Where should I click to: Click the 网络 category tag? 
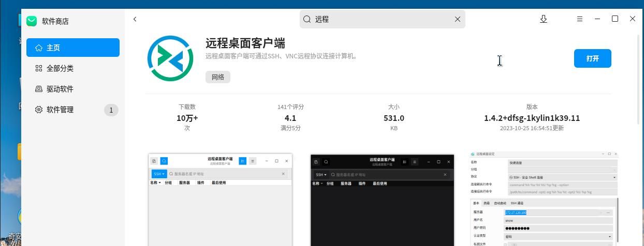click(218, 77)
